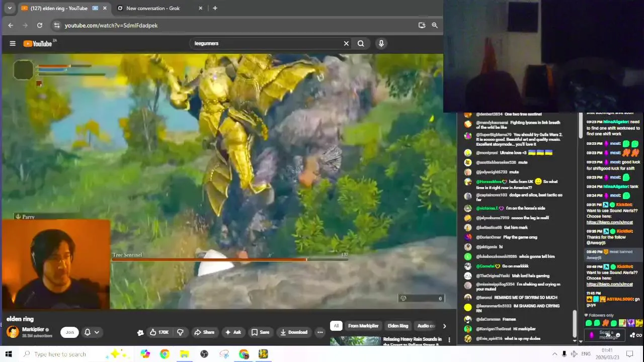
Task: Select the From Markiplier filter chip
Action: (363, 326)
